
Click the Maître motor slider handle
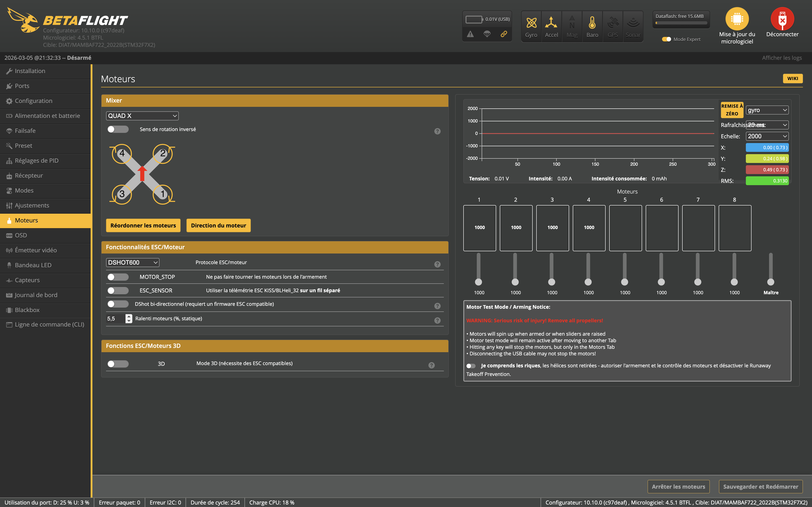pos(771,282)
